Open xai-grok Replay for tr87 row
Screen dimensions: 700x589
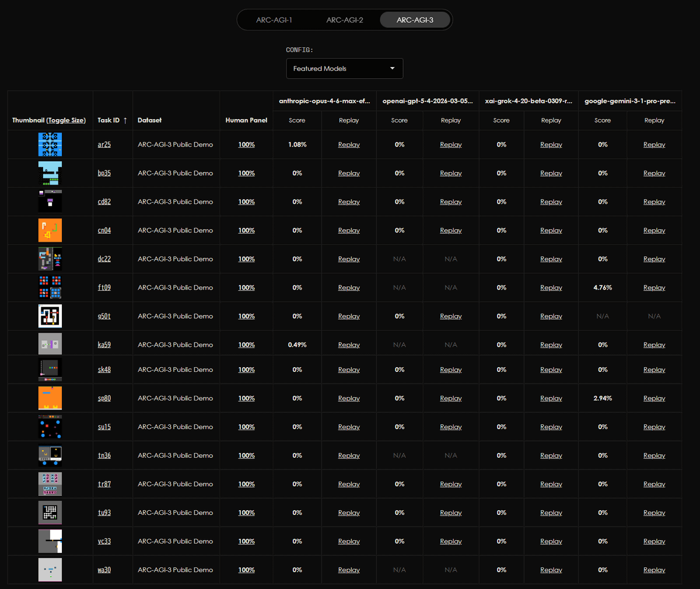[551, 485]
